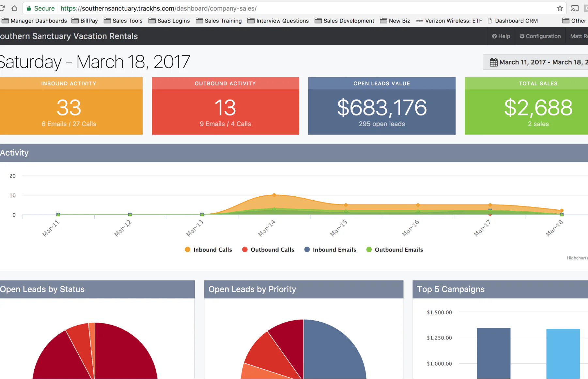588x379 pixels.
Task: Click the Open Leads Value $683,176 card
Action: click(382, 106)
